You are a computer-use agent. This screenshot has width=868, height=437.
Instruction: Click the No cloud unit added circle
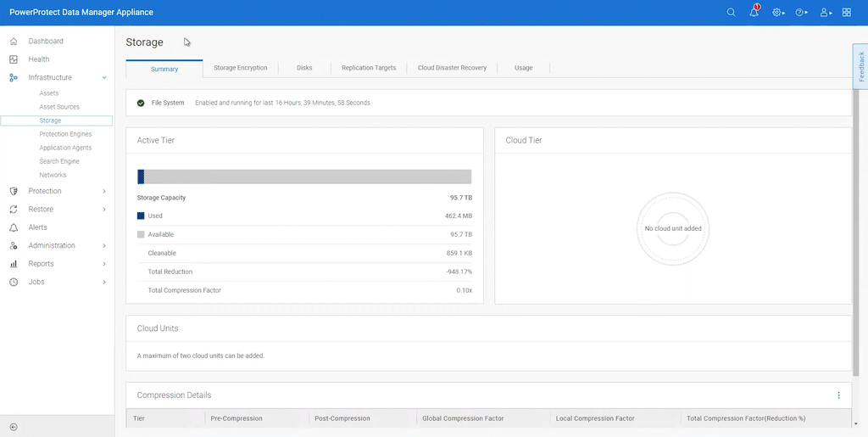[x=673, y=229]
